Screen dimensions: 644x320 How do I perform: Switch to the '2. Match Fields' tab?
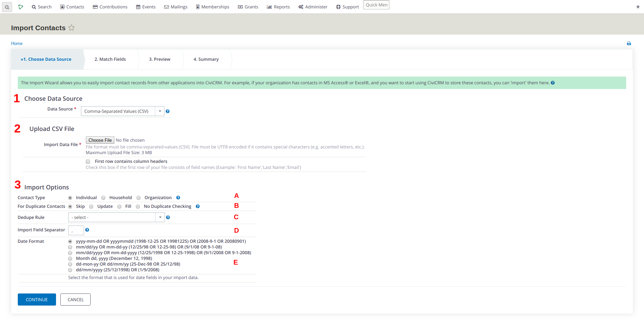[110, 59]
